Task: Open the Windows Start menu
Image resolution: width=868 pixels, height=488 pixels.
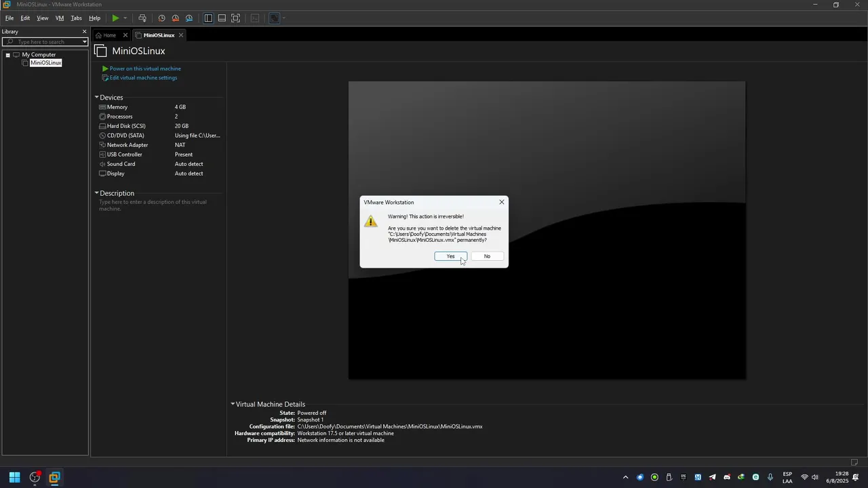Action: pyautogui.click(x=14, y=477)
